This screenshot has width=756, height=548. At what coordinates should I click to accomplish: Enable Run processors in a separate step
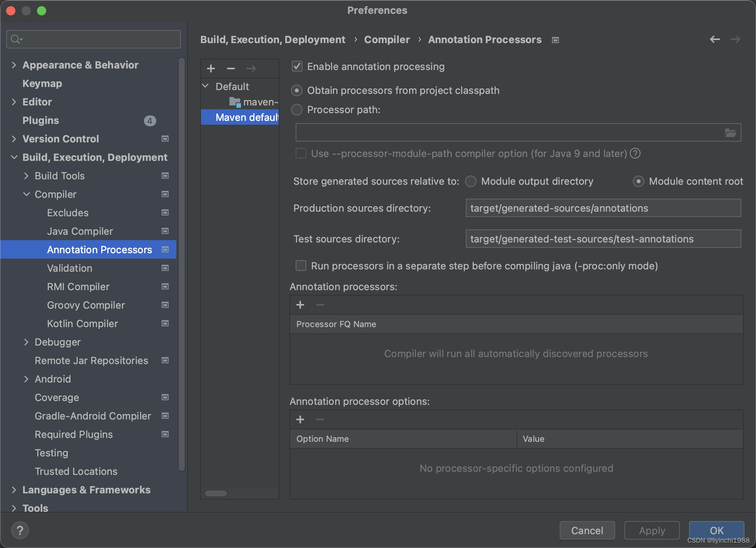coord(300,266)
